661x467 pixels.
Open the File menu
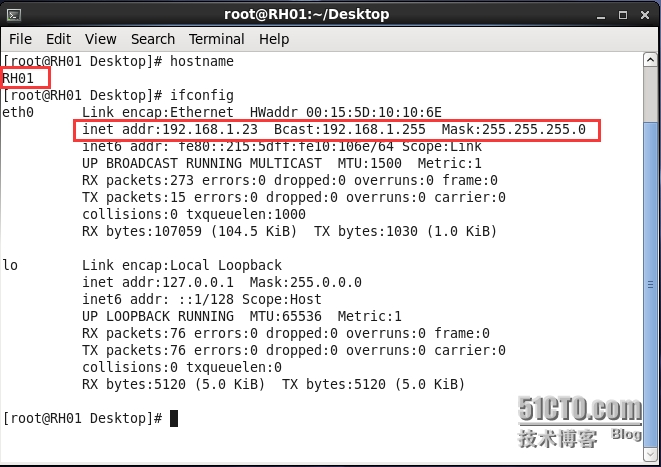point(20,39)
